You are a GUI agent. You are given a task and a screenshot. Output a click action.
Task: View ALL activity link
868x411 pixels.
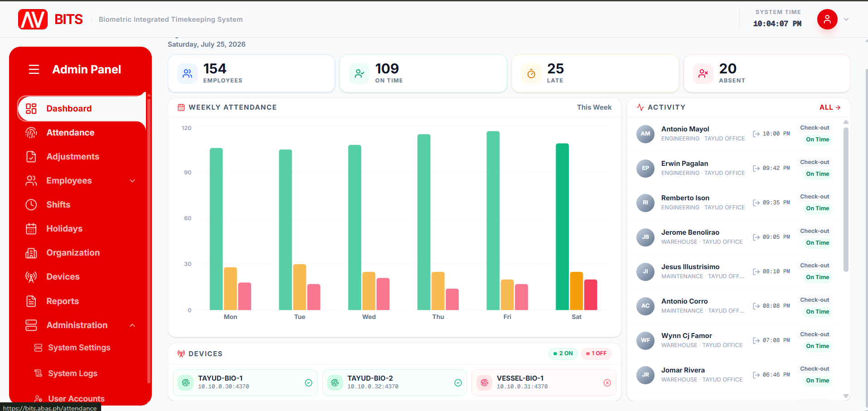[830, 107]
